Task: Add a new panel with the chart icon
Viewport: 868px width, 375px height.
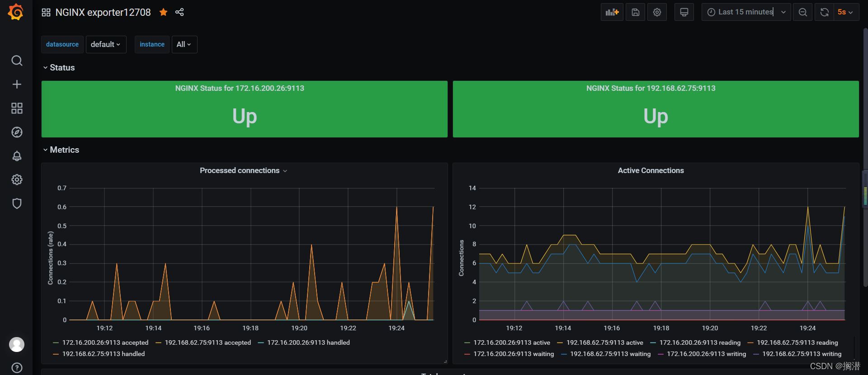Action: coord(612,12)
